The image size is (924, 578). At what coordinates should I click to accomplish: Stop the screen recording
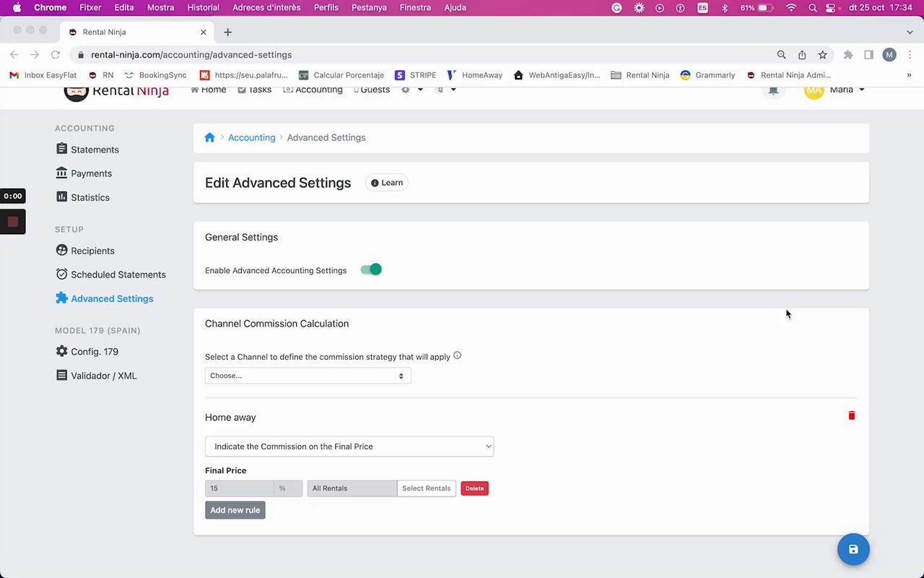click(x=13, y=222)
